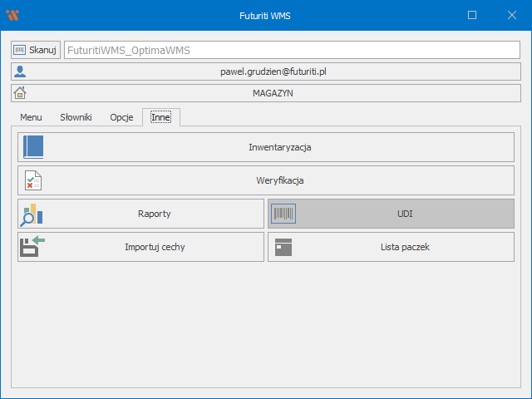
Task: Open the Słowniki tab
Action: click(76, 117)
